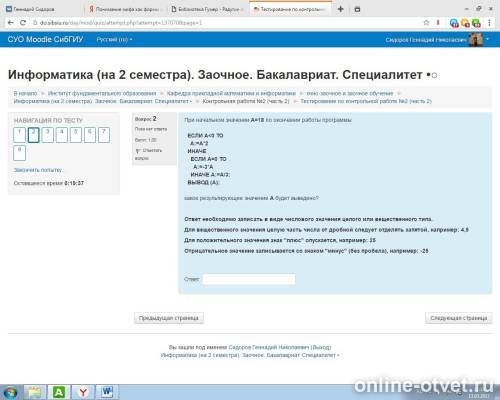The width and height of the screenshot is (500, 400).
Task: Open the file explorer icon in the taskbar
Action: point(34,392)
